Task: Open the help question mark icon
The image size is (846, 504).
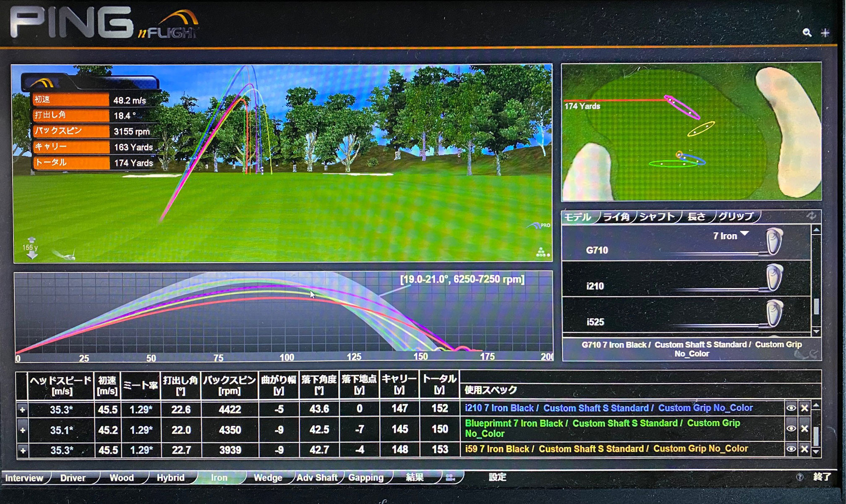Action: coord(799,477)
